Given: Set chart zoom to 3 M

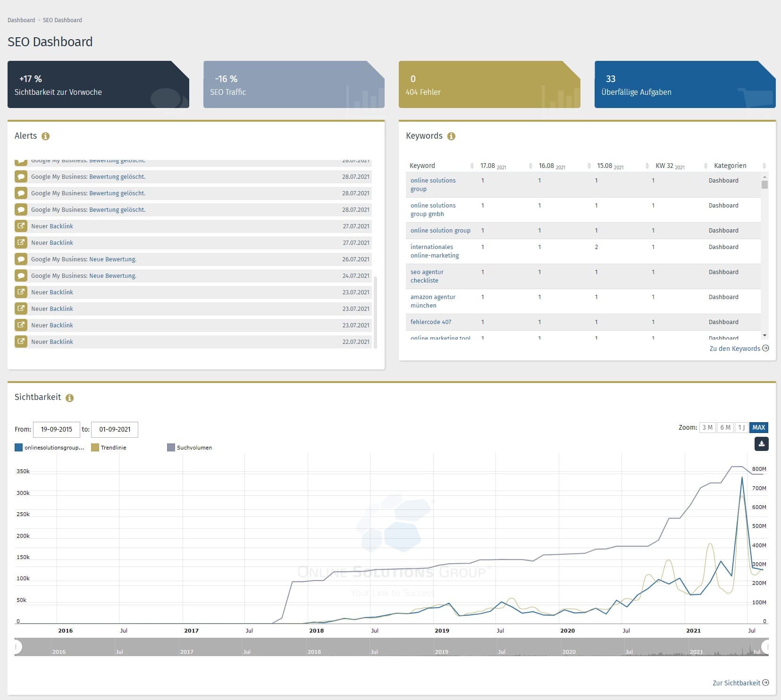Looking at the screenshot, I should point(707,427).
